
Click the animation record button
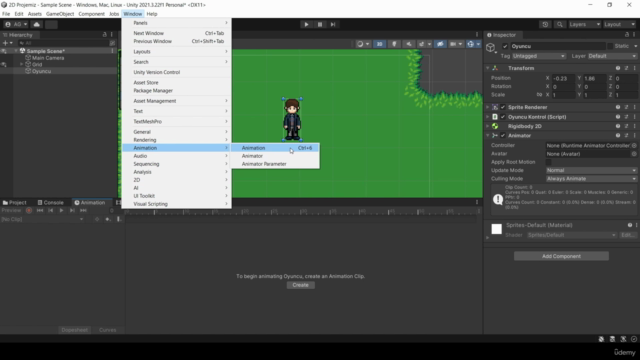pos(29,211)
